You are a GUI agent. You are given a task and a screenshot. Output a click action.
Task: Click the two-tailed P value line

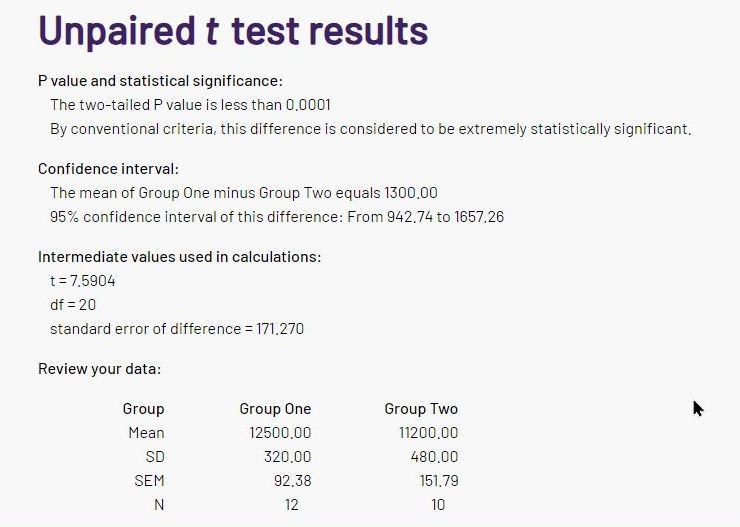(190, 104)
